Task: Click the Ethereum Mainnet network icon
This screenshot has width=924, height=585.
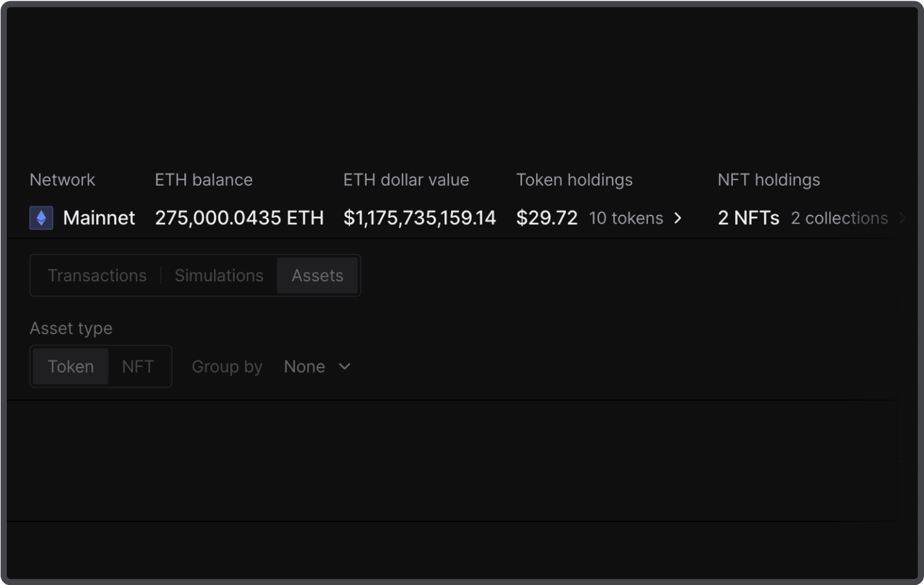Action: 41,218
